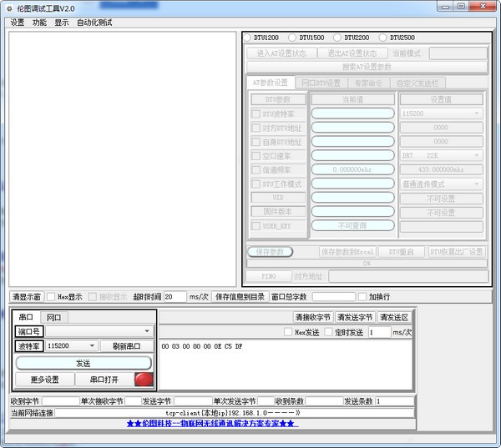Click the 清显示窗 button
Viewport: 501px width, 448px height.
(27, 297)
